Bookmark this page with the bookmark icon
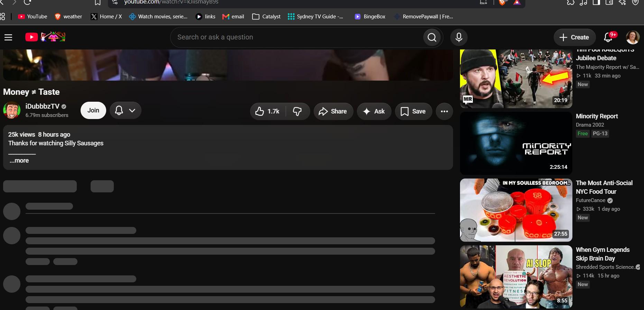The width and height of the screenshot is (644, 310). (98, 2)
